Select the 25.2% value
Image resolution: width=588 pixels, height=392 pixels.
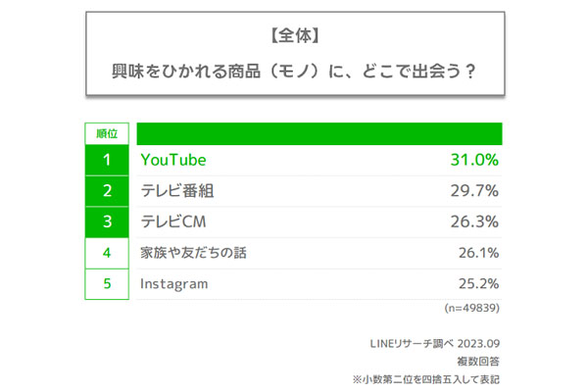click(x=474, y=284)
